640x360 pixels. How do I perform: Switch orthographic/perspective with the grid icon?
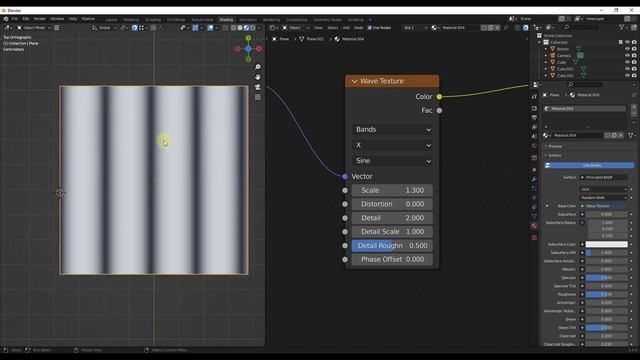(x=258, y=97)
